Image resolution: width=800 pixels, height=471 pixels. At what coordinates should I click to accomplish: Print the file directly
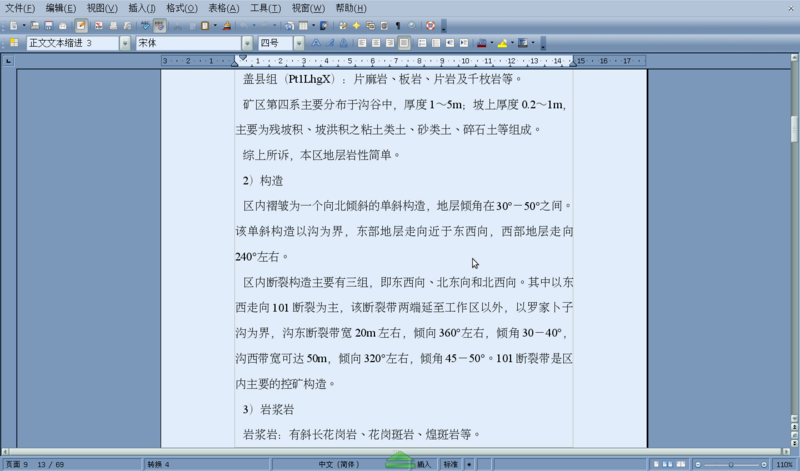point(113,26)
